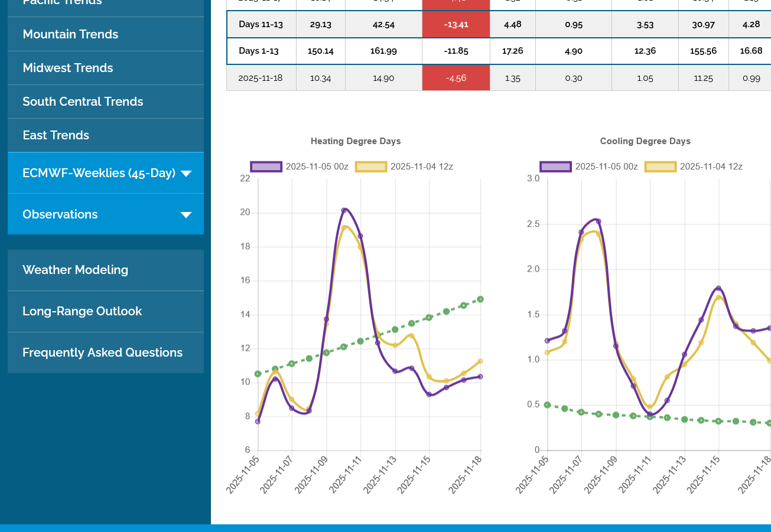771x532 pixels.
Task: Open East Trends from the sidebar
Action: pos(56,135)
